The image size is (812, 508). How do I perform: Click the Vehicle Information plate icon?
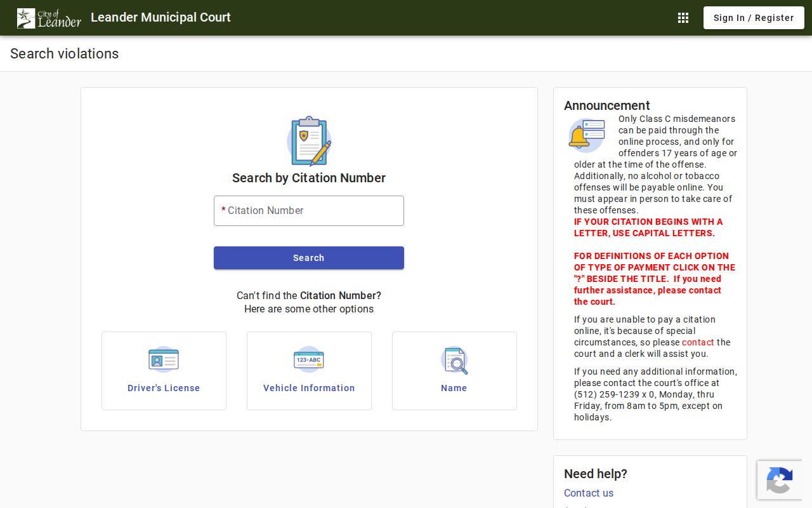(309, 359)
